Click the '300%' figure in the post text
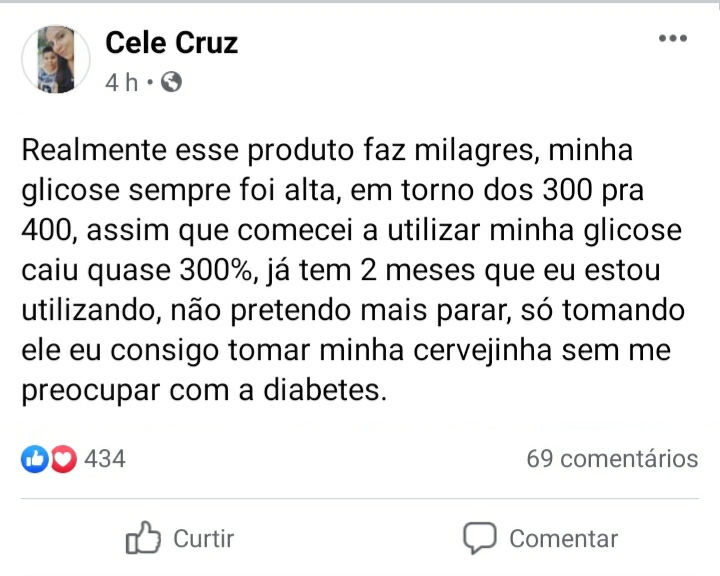 (x=216, y=271)
